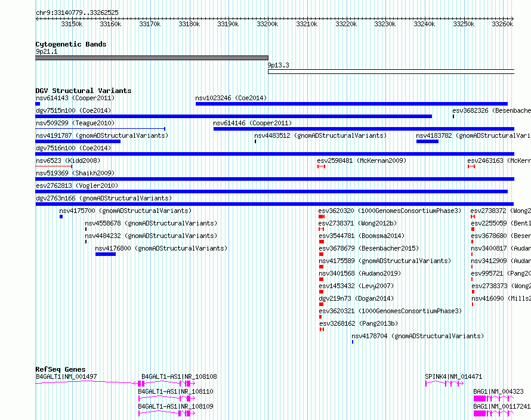The image size is (531, 420).
Task: Open variant nsv4175589 gnomAD label
Action: [385, 261]
